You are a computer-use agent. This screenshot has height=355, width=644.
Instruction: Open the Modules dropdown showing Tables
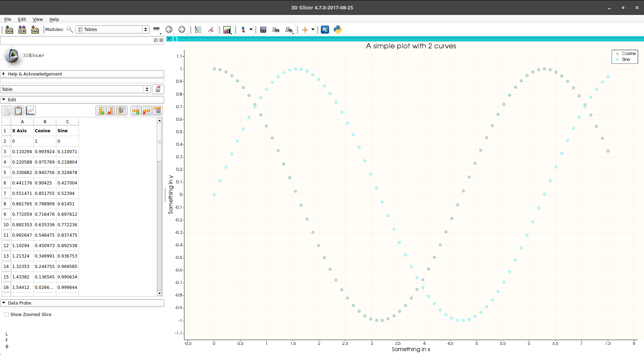coord(112,30)
